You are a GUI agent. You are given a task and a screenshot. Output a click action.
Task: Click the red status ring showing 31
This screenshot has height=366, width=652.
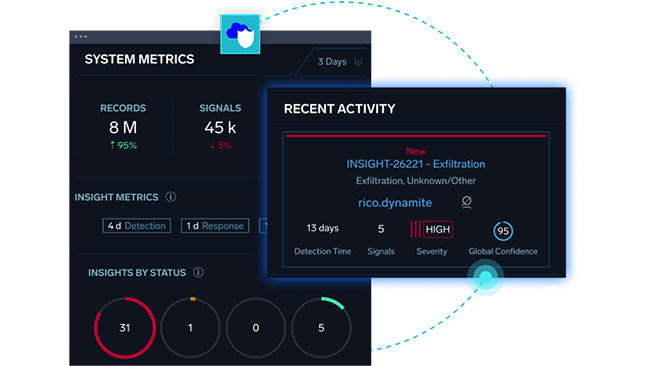tap(125, 328)
